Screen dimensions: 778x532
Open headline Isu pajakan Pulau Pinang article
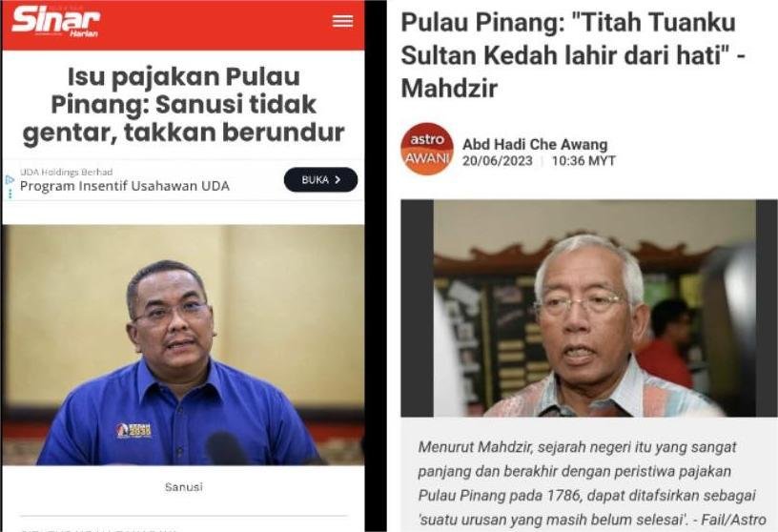tap(184, 104)
